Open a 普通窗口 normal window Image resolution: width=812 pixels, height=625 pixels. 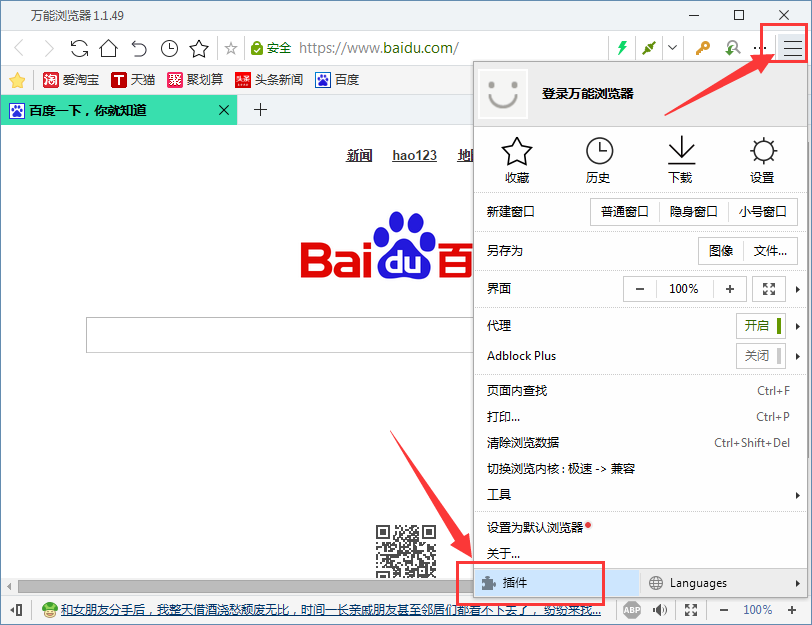coord(625,212)
